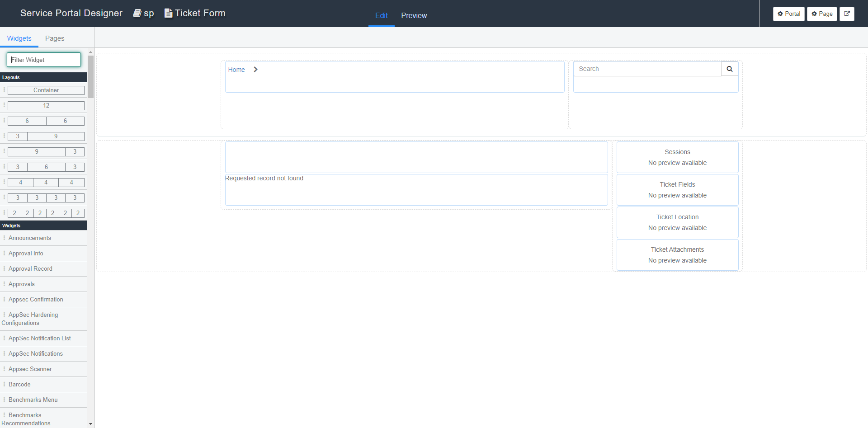Click the Ticket Attachments widget on canvas
868x428 pixels.
pos(677,255)
